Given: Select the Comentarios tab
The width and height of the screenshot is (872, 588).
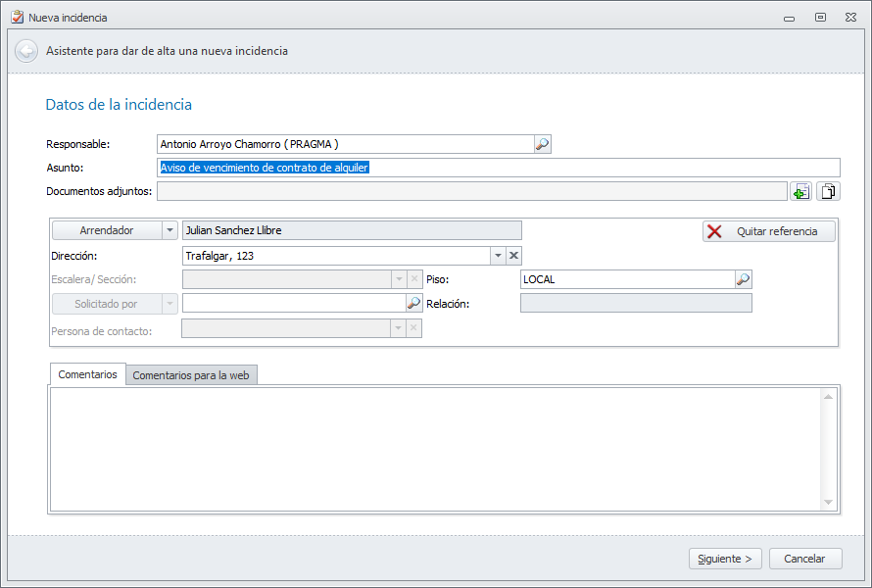Looking at the screenshot, I should click(x=87, y=374).
